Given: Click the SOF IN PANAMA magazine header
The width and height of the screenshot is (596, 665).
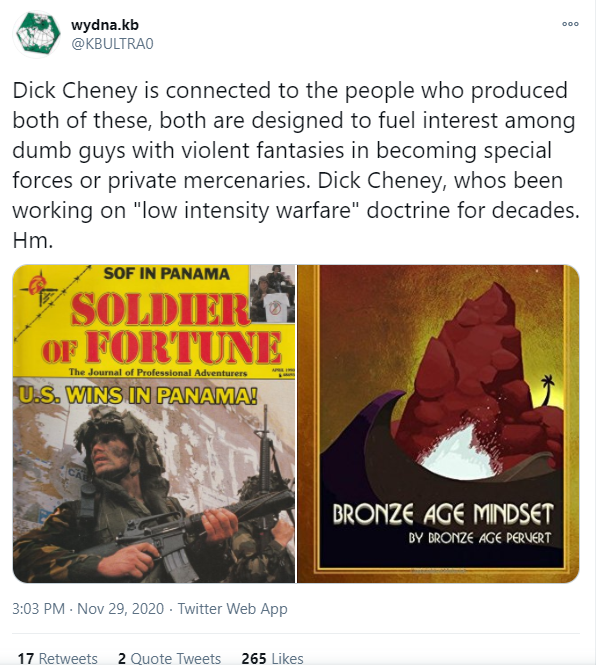Looking at the screenshot, I should tap(166, 274).
